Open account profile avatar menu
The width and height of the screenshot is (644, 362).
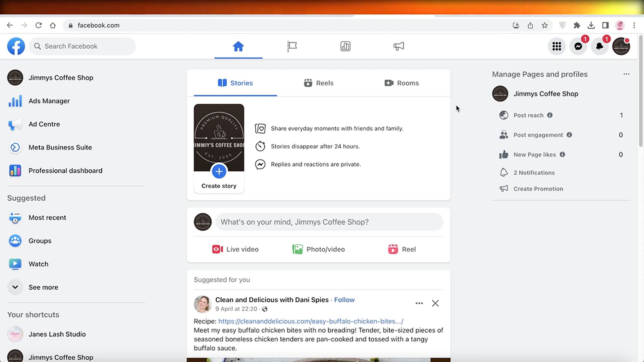coord(621,46)
